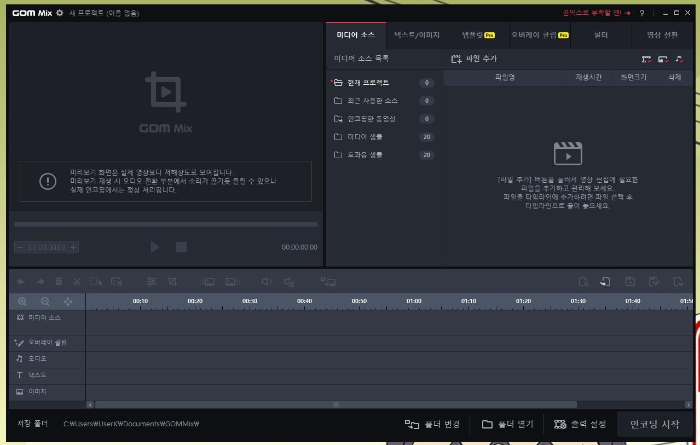Click the timeline horizontal scrollbar
The height and width of the screenshot is (445, 700).
(336, 405)
